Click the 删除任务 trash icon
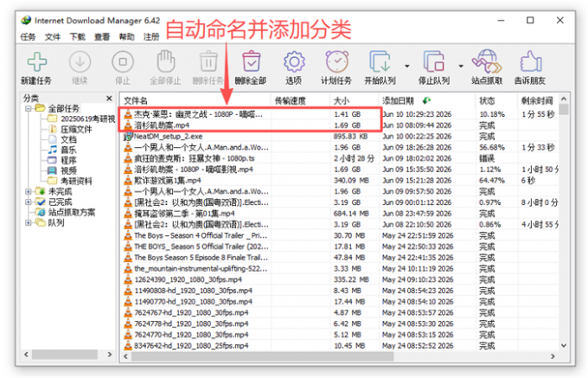The height and width of the screenshot is (378, 588). [x=208, y=61]
